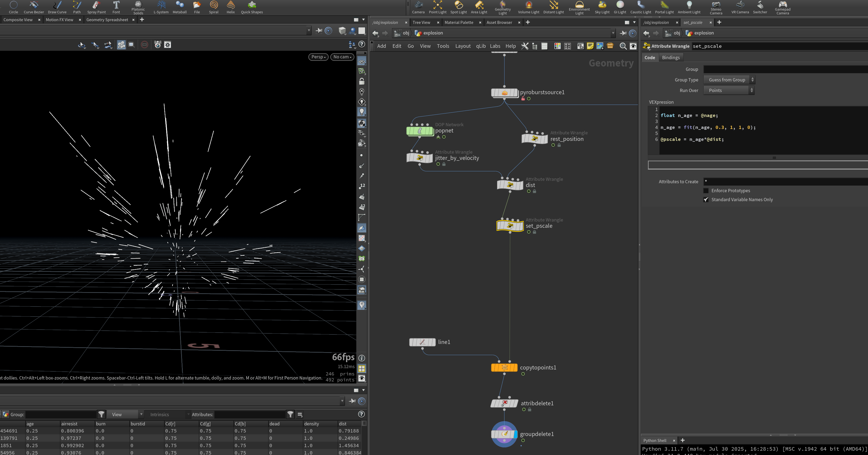The width and height of the screenshot is (868, 455).
Task: Toggle display flag on groupdelete1 node
Action: point(515,434)
